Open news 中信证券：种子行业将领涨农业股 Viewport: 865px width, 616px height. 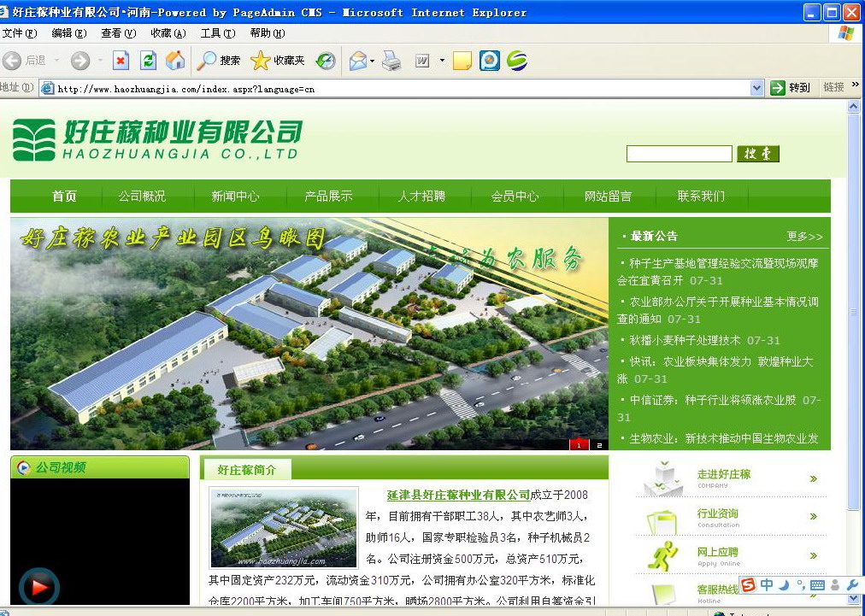pyautogui.click(x=713, y=401)
